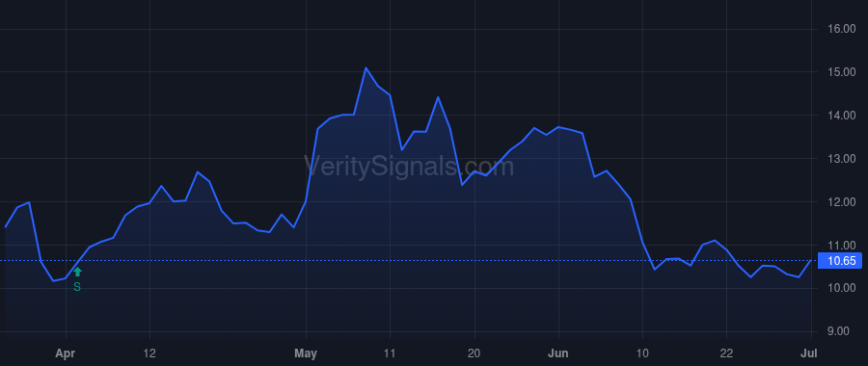Select the 11 date label after May
The height and width of the screenshot is (366, 868).
[391, 353]
